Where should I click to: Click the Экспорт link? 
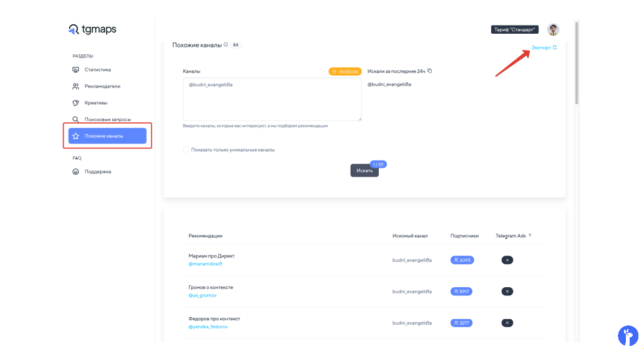point(543,47)
